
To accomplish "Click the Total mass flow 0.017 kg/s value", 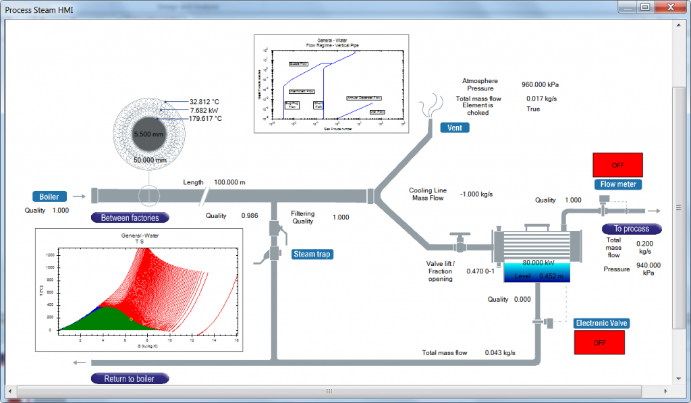I will 541,98.
